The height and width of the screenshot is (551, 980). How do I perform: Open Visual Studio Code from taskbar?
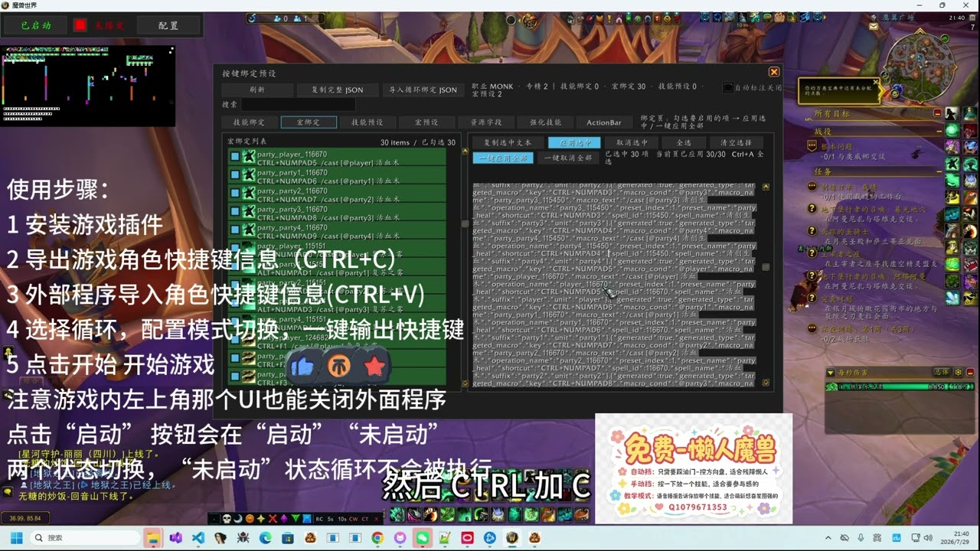click(x=198, y=537)
